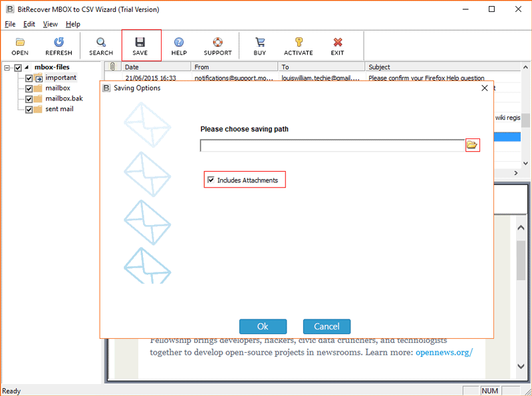Image resolution: width=532 pixels, height=396 pixels.
Task: Click the outer preview scroll down arrow
Action: (x=521, y=366)
